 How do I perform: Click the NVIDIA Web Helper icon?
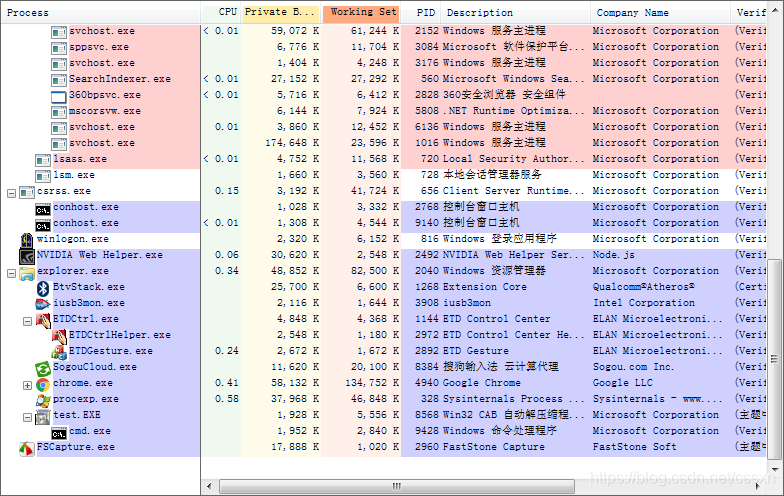click(27, 256)
